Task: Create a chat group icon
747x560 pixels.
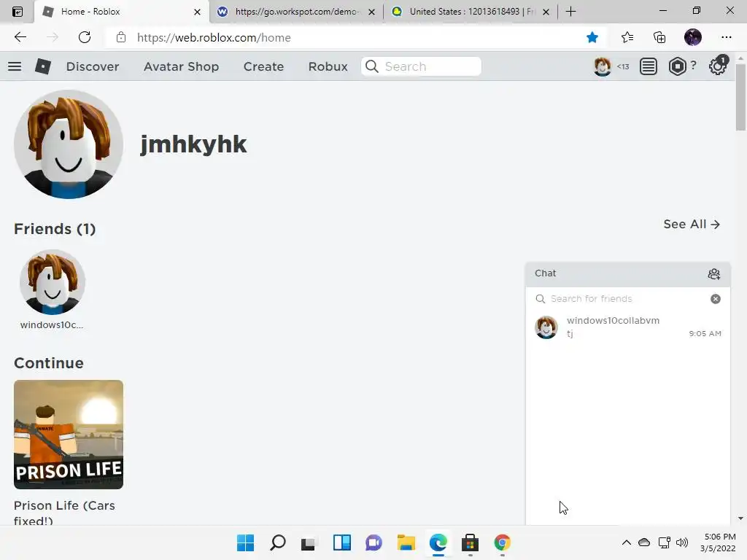Action: coord(713,274)
